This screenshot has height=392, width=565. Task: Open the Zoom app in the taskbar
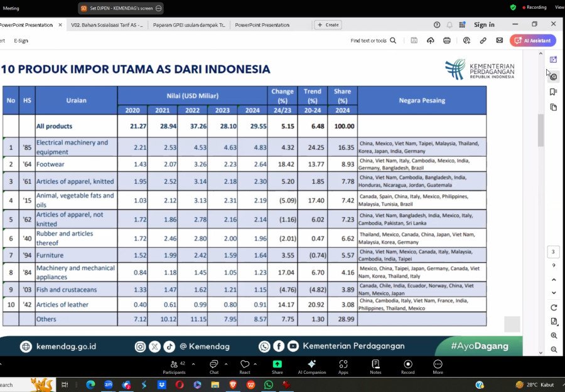coord(109,385)
